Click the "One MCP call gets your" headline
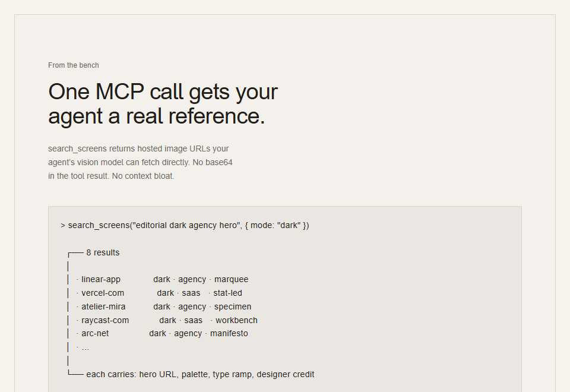This screenshot has width=570, height=392. point(163,91)
